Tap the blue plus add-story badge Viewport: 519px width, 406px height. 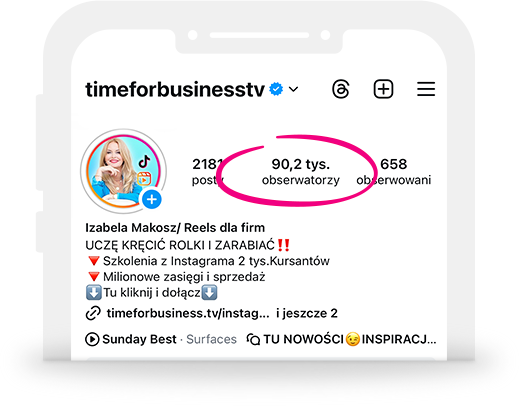click(152, 199)
